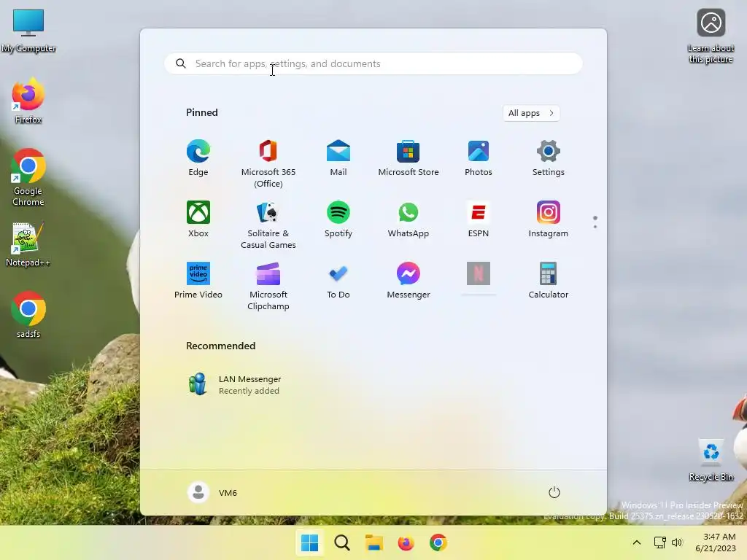Image resolution: width=747 pixels, height=560 pixels.
Task: Open the volume tray icon
Action: tap(677, 542)
